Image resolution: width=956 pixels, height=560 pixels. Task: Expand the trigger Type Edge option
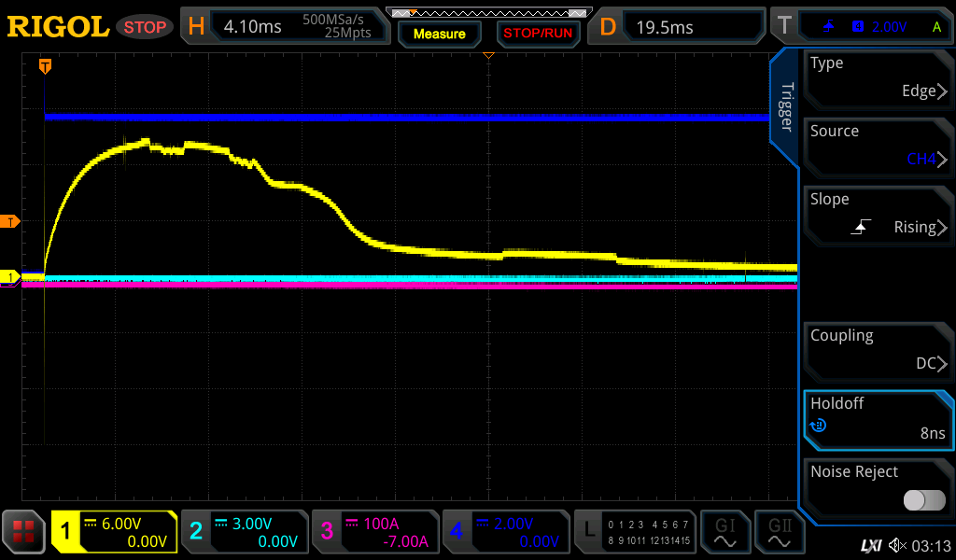click(878, 78)
